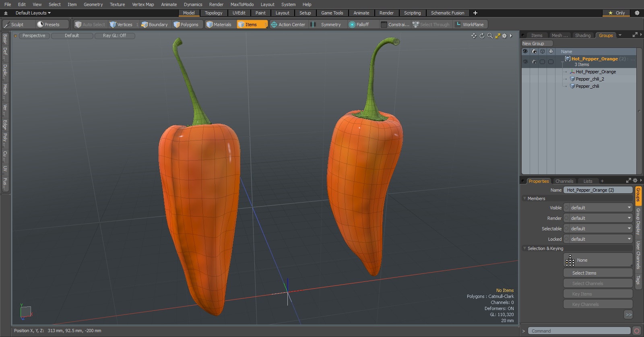Open Groups panel tab dropdown arrow
This screenshot has height=337, width=644.
pyautogui.click(x=620, y=35)
